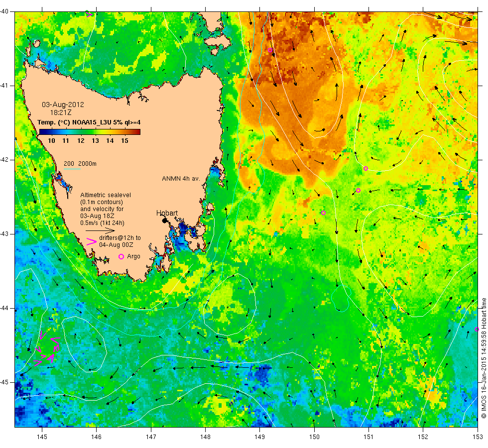Click color bar tick label '10'
The width and height of the screenshot is (488, 448).
pyautogui.click(x=51, y=140)
